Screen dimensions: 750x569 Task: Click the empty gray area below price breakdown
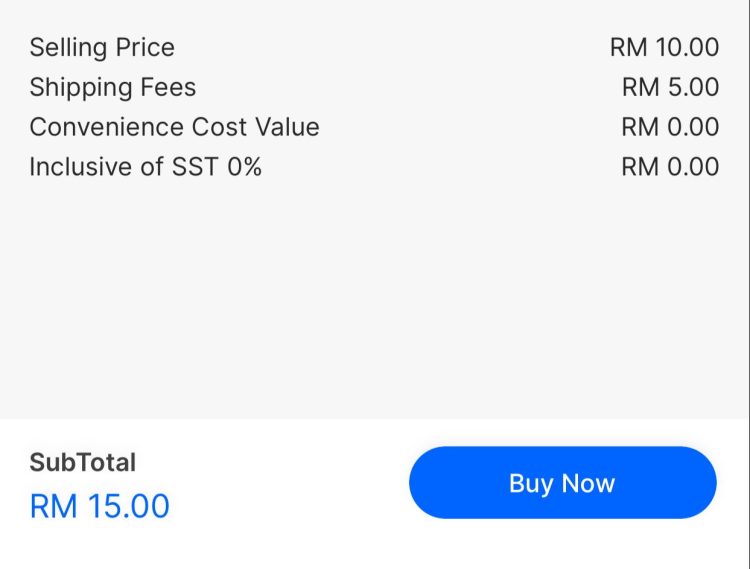coord(375,300)
